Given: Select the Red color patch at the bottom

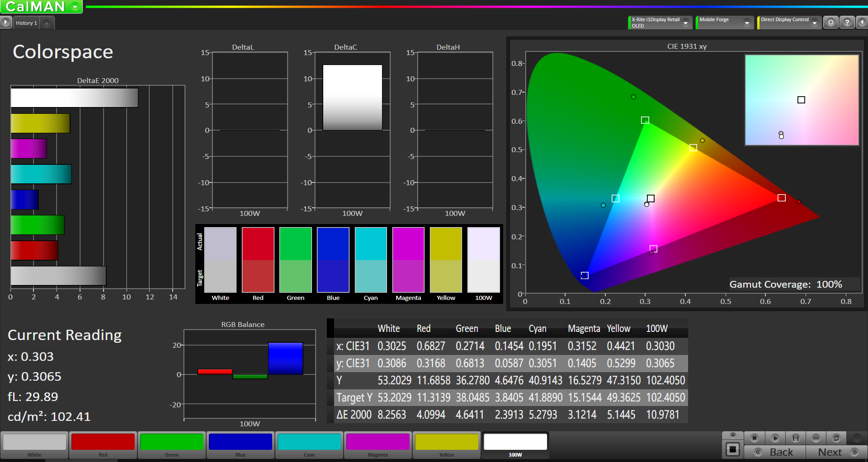Looking at the screenshot, I should (x=103, y=445).
